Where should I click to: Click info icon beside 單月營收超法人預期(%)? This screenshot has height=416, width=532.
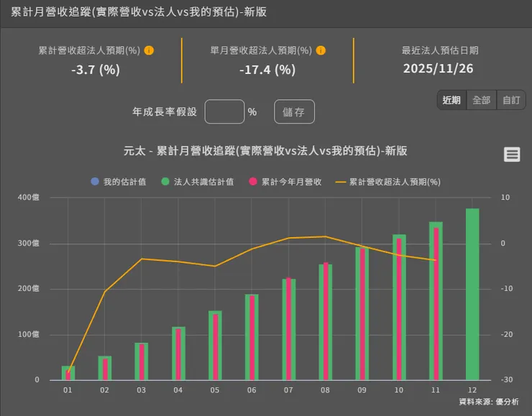(x=321, y=50)
